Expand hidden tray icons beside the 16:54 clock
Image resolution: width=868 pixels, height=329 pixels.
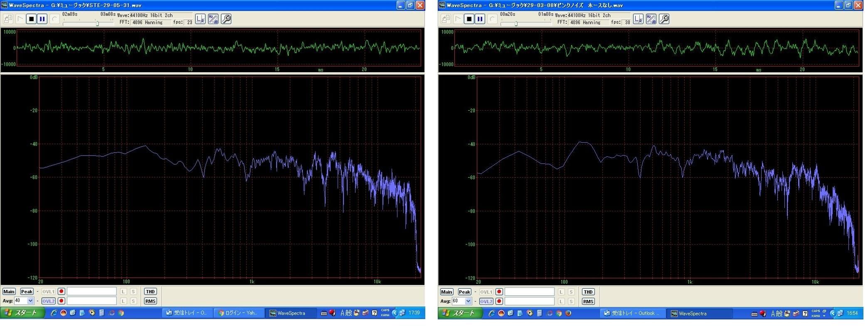click(x=833, y=314)
